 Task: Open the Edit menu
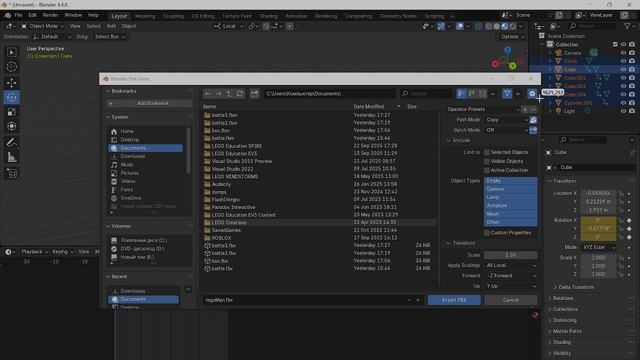pos(32,15)
